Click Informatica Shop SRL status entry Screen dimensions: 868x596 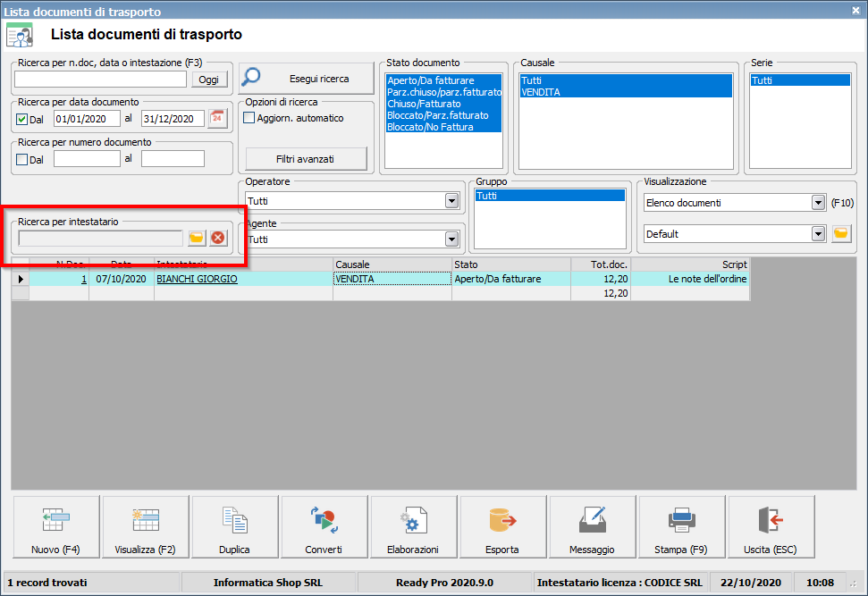tap(268, 583)
